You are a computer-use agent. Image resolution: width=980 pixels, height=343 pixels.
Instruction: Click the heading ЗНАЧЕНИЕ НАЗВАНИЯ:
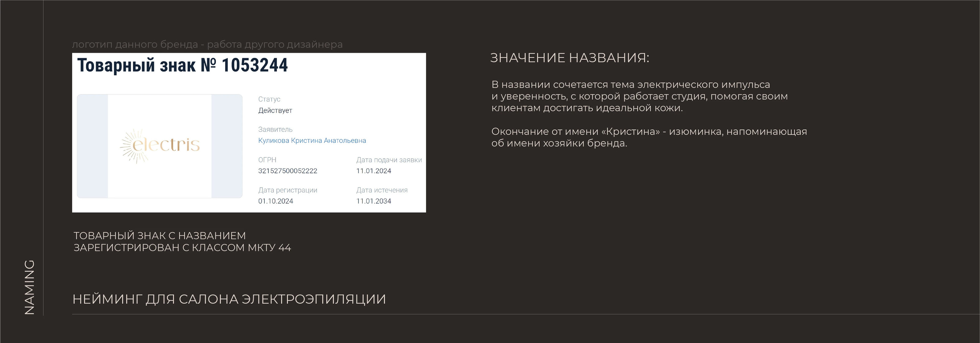pyautogui.click(x=570, y=58)
